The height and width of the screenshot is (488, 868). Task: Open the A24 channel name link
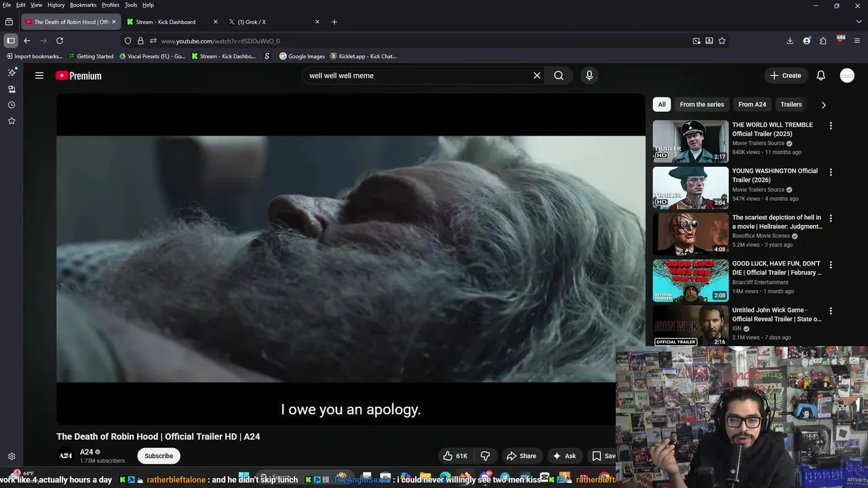[x=86, y=452]
